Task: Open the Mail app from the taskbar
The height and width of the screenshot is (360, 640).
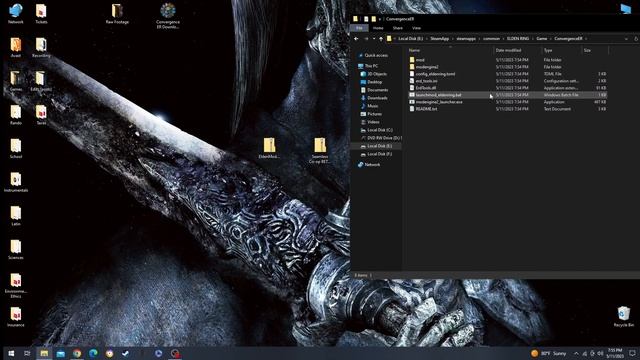Action: [60, 353]
